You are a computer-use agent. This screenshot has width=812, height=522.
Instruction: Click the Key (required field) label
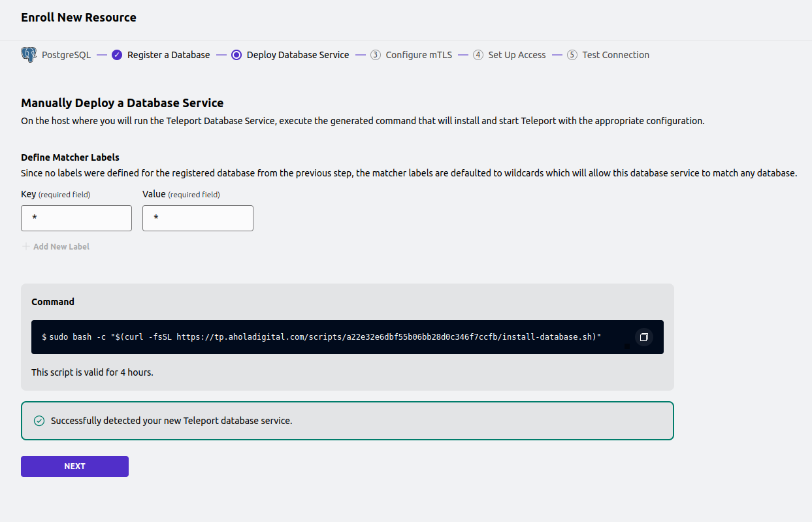(x=56, y=194)
